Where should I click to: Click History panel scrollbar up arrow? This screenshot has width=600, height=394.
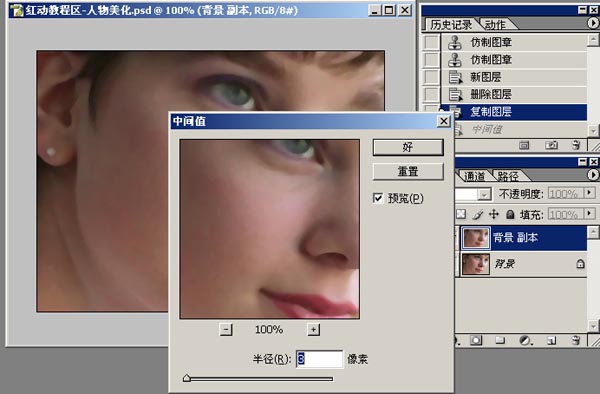pos(593,39)
